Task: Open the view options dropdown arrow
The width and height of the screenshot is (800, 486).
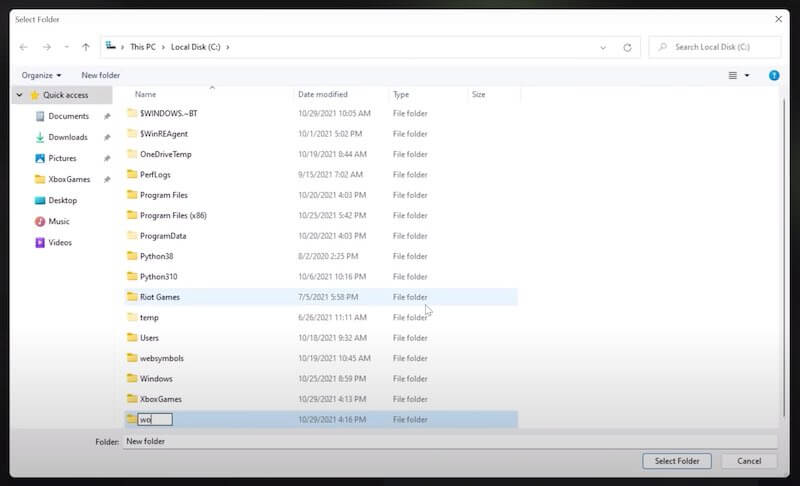Action: click(x=747, y=75)
